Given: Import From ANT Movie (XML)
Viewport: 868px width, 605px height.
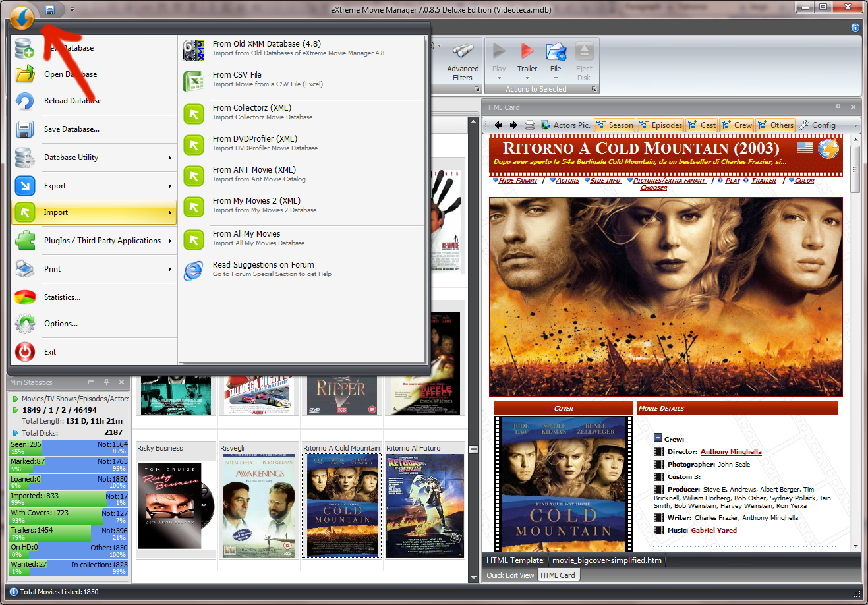Looking at the screenshot, I should pyautogui.click(x=302, y=175).
